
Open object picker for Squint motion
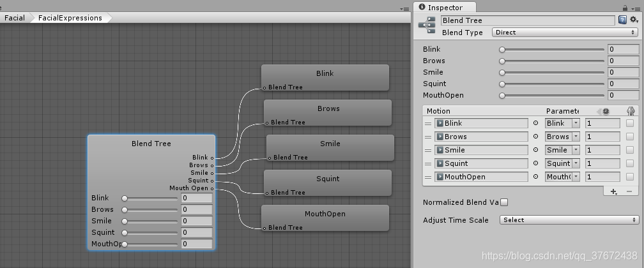pyautogui.click(x=535, y=163)
